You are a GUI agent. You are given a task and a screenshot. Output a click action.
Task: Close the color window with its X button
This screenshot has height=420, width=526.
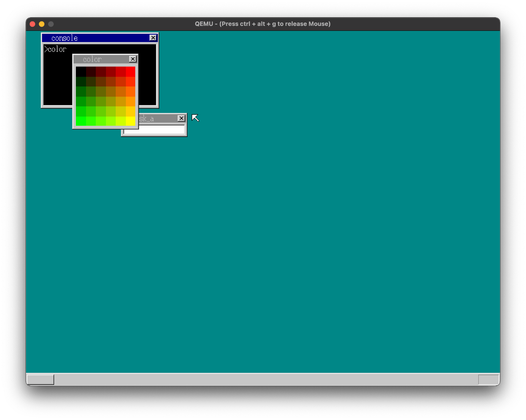[x=133, y=59]
